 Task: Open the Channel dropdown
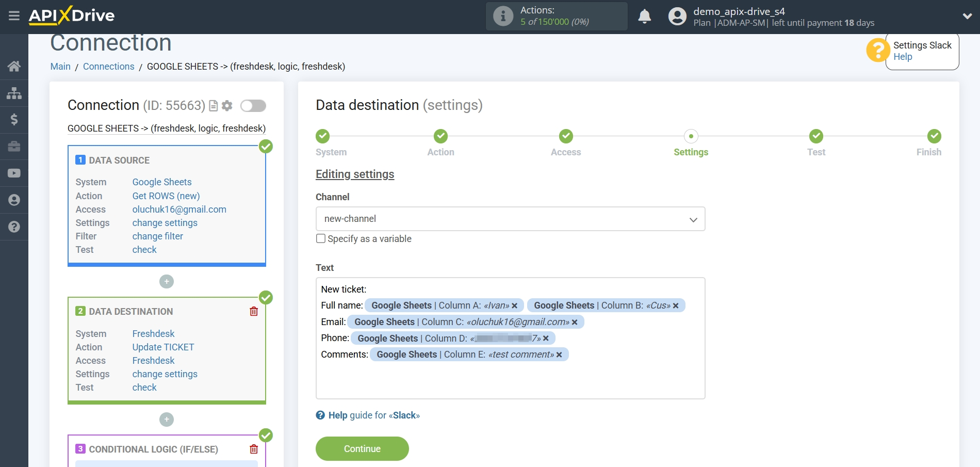pyautogui.click(x=510, y=219)
